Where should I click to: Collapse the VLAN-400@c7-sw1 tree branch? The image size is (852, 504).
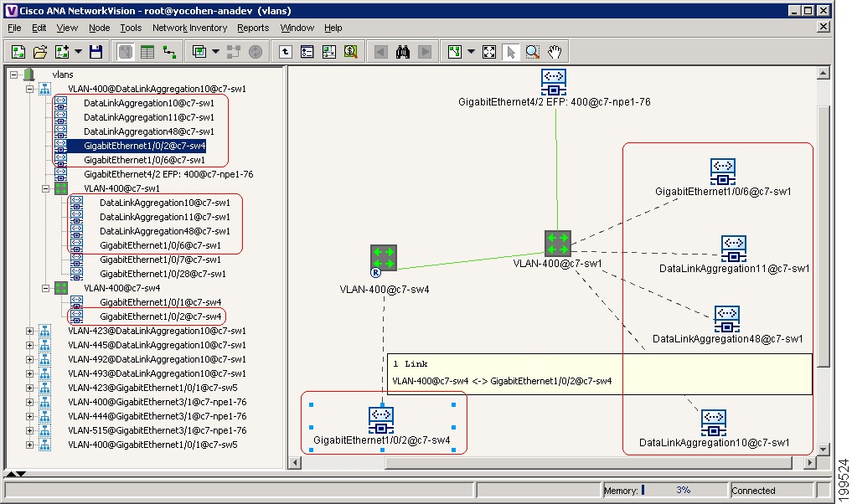coord(45,188)
